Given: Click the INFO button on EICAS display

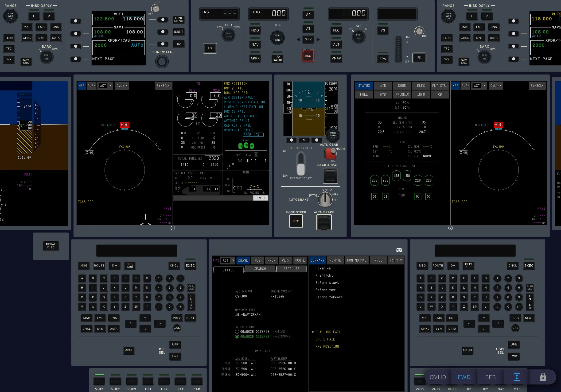Looking at the screenshot, I should (261, 198).
